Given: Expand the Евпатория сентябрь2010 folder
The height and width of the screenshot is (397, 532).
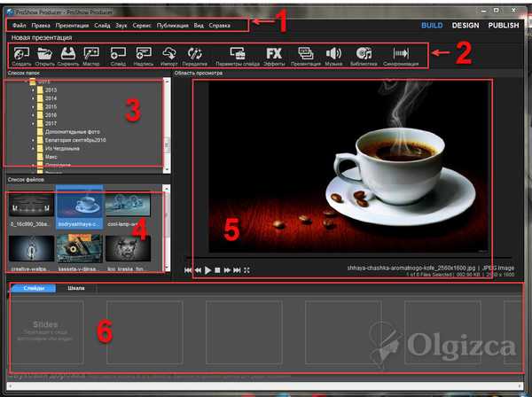Looking at the screenshot, I should [x=33, y=140].
